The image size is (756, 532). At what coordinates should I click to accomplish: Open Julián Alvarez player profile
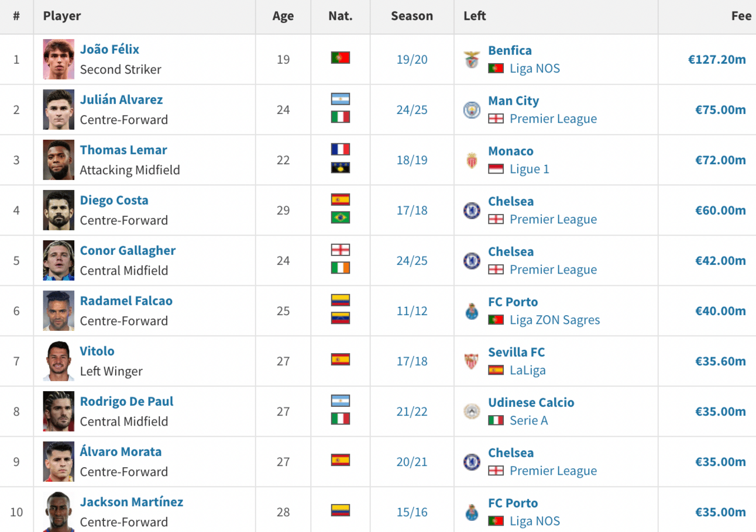coord(121,99)
